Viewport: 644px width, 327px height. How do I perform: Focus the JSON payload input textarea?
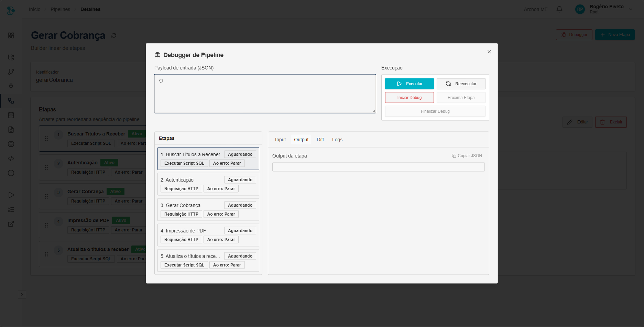pos(265,94)
